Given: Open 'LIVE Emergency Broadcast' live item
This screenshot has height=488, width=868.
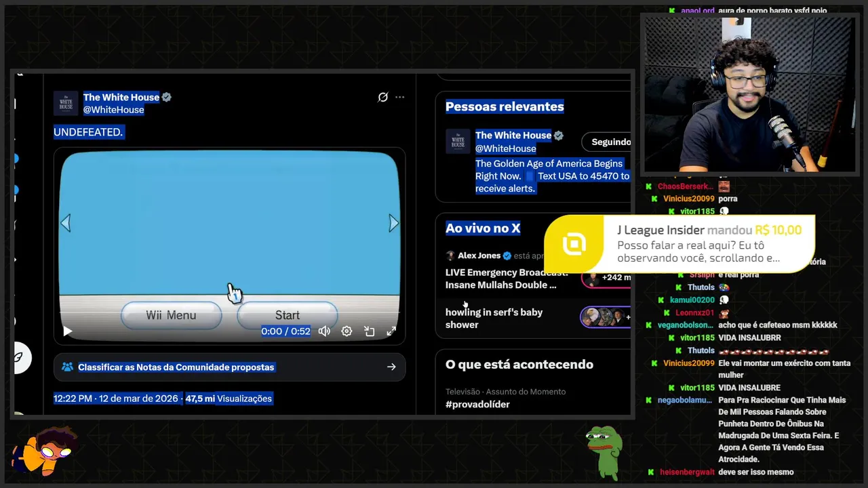Looking at the screenshot, I should point(507,279).
